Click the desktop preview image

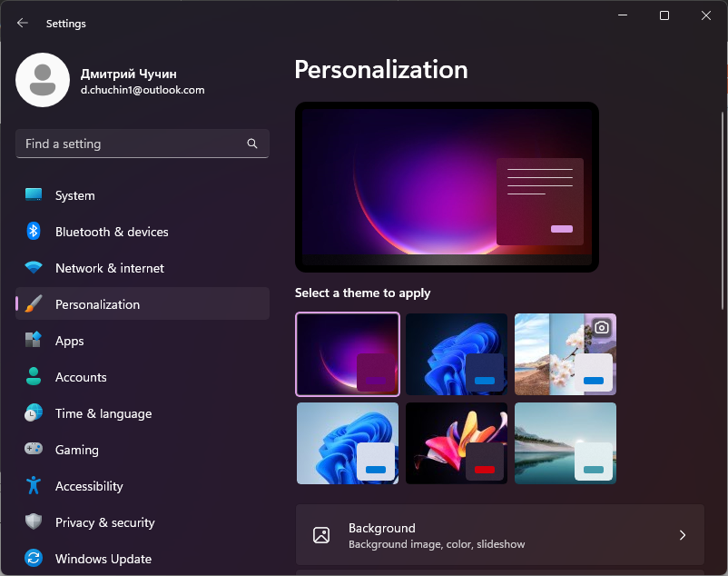447,187
